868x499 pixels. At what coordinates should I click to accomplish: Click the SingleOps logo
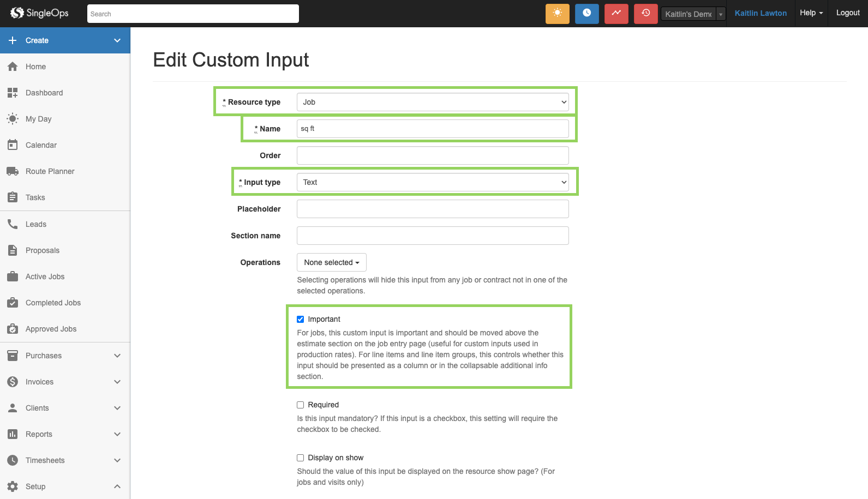point(39,13)
